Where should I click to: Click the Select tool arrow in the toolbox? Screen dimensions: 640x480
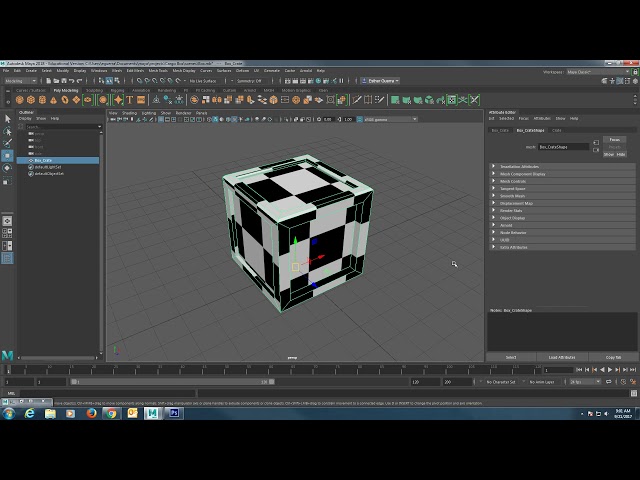(x=7, y=119)
